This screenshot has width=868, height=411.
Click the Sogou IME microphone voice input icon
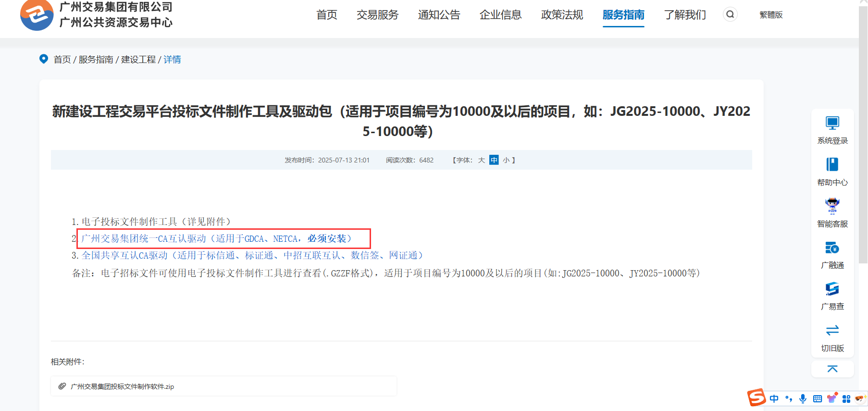tap(803, 399)
